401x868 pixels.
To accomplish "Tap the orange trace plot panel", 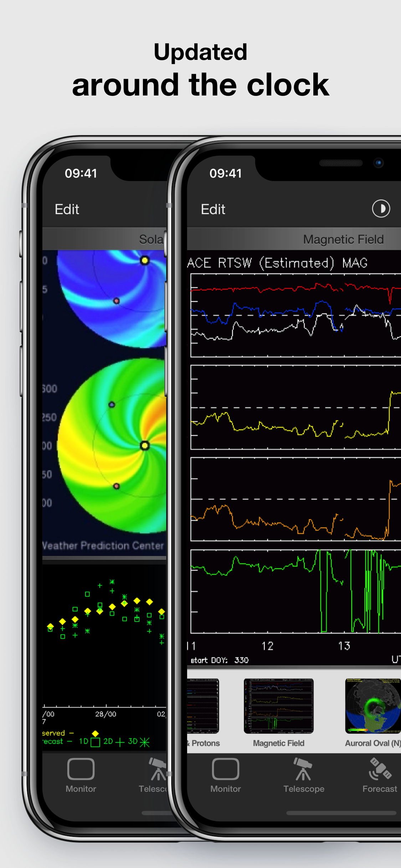I will click(x=296, y=499).
